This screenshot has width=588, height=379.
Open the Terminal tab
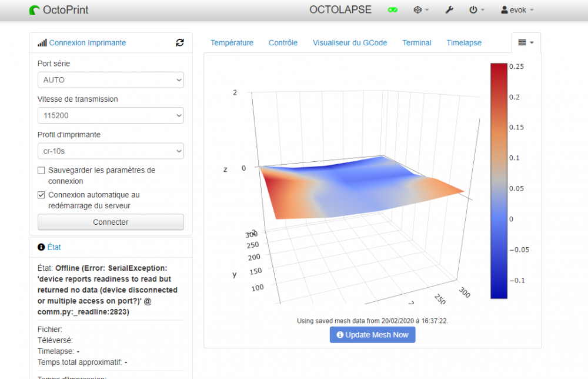click(x=417, y=43)
